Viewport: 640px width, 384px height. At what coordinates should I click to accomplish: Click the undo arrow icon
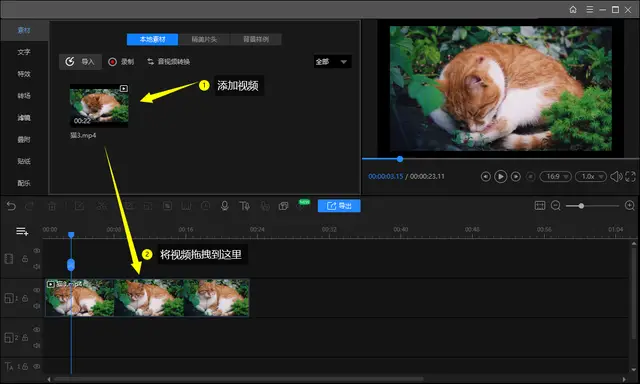11,206
